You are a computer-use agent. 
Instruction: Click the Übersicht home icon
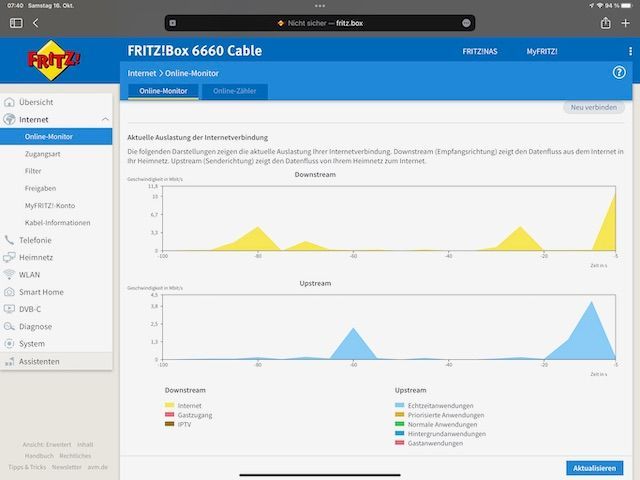(9, 102)
